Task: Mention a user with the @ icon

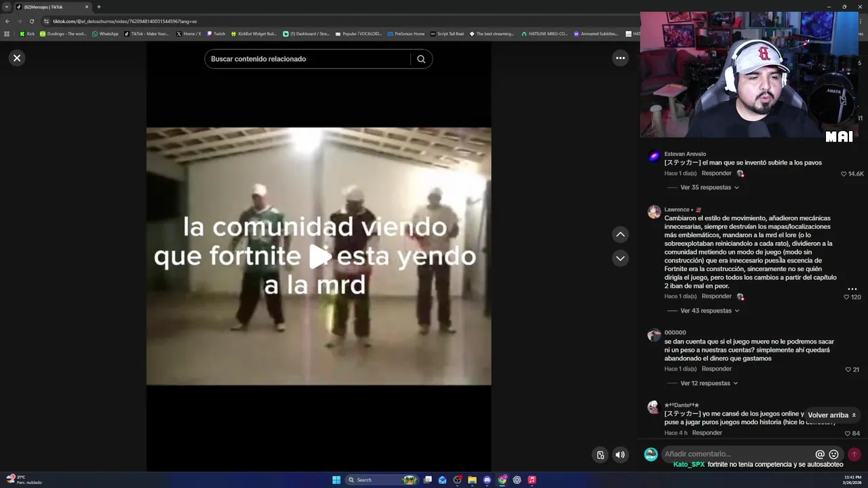Action: pos(820,454)
